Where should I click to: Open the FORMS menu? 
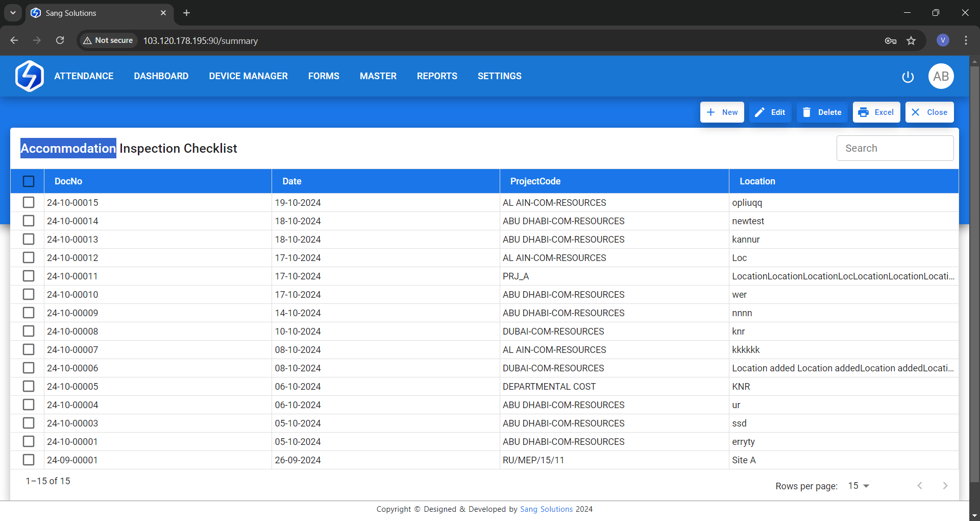pyautogui.click(x=324, y=76)
